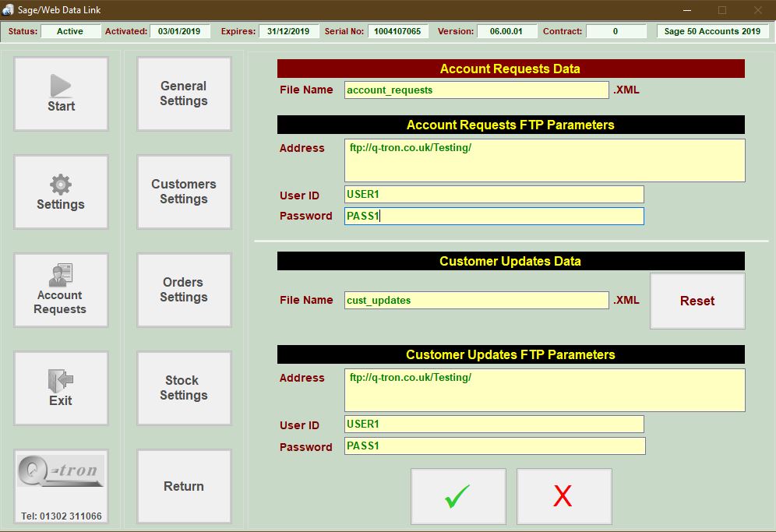Click the Q-tron logo panel
The height and width of the screenshot is (532, 776).
click(61, 486)
